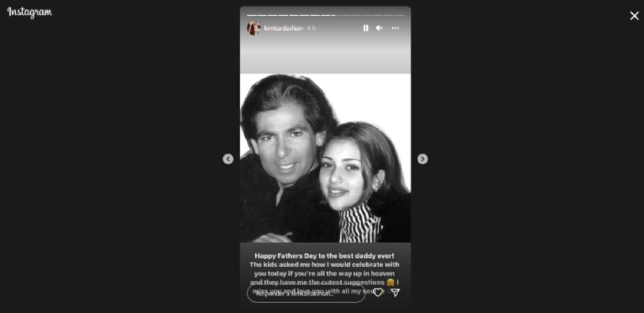Open the three-dots more options menu
The width and height of the screenshot is (644, 313).
click(396, 28)
